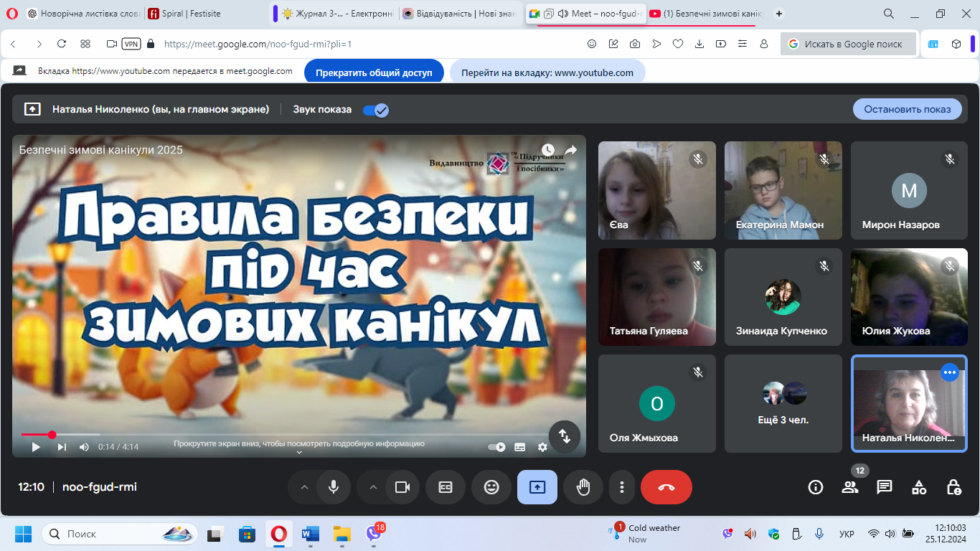Expand scroll-down chevron under video hint
980x551 pixels.
(x=299, y=452)
